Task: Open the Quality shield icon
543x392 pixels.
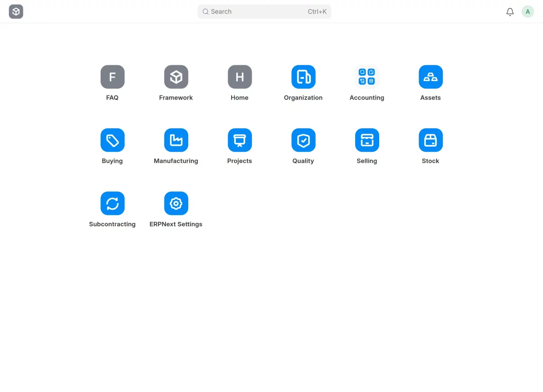Action: point(303,140)
